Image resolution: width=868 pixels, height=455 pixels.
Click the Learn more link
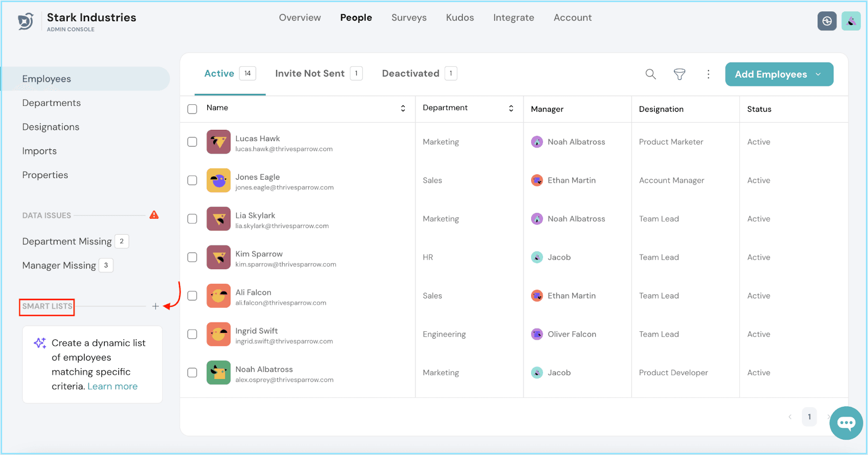click(112, 387)
